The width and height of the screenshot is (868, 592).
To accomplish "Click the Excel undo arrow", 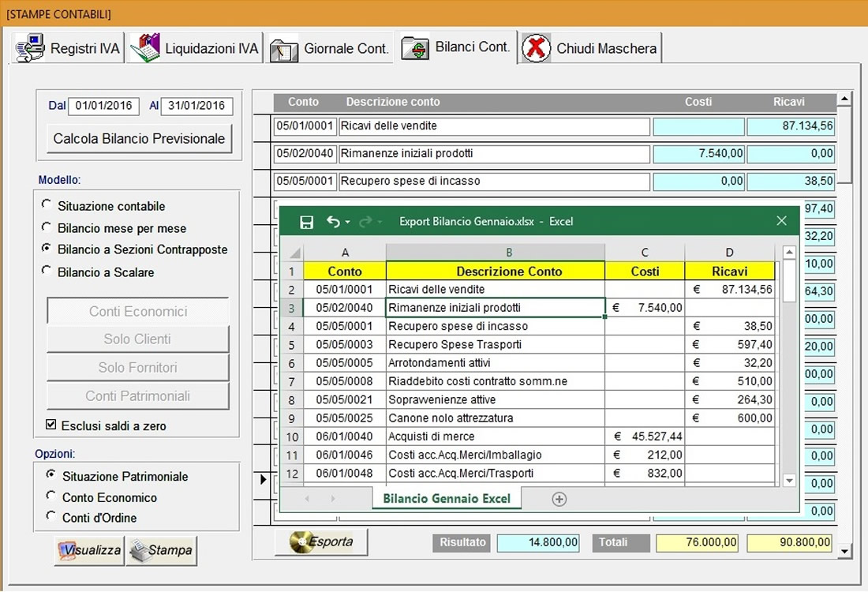I will pyautogui.click(x=333, y=222).
